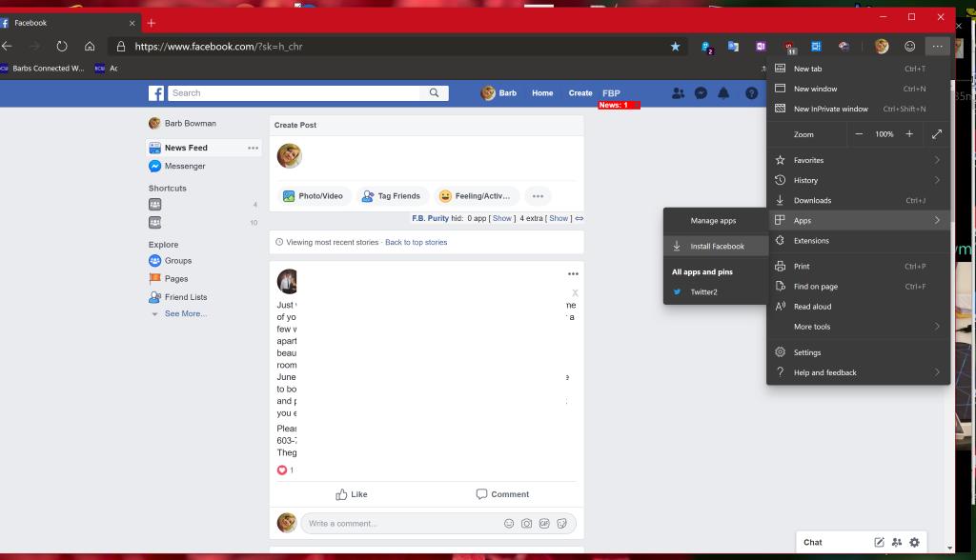Zoom out with the minus button
Viewport: 976px width, 560px height.
859,133
